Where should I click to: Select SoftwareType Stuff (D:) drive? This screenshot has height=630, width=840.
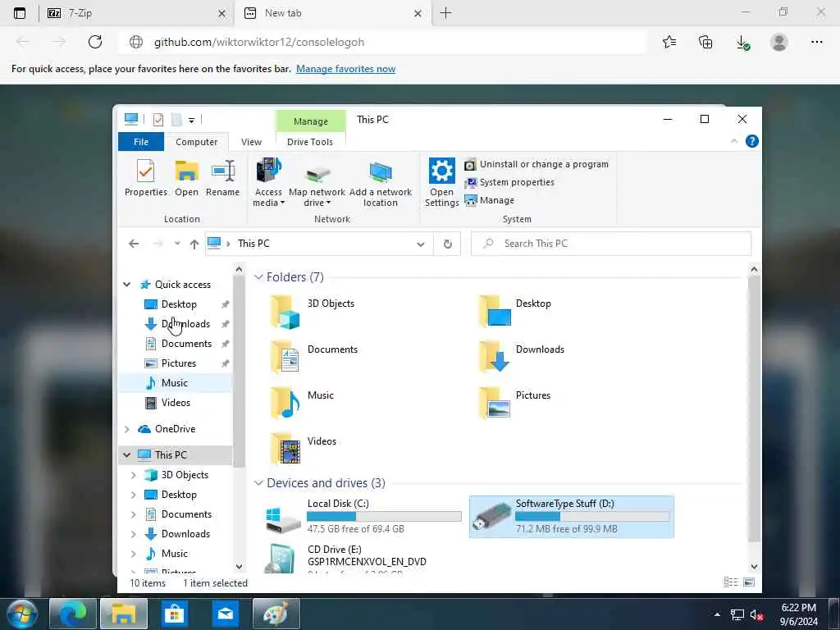pyautogui.click(x=572, y=517)
